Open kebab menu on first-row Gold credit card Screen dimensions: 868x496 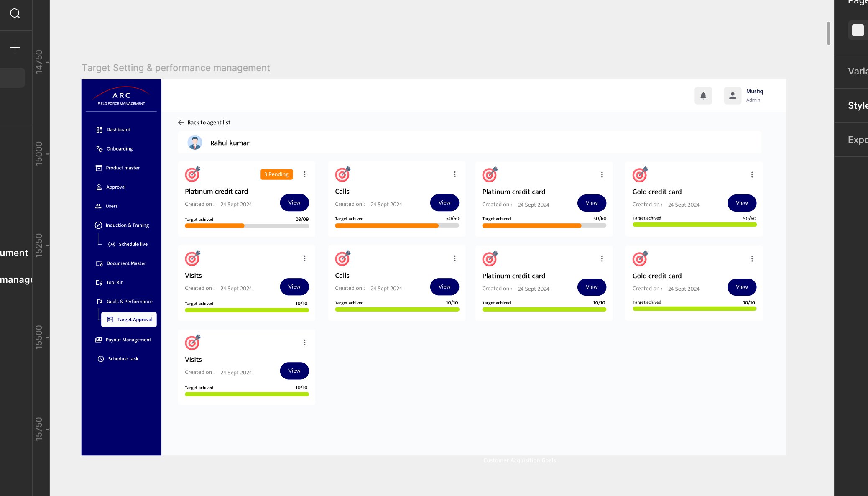point(752,175)
